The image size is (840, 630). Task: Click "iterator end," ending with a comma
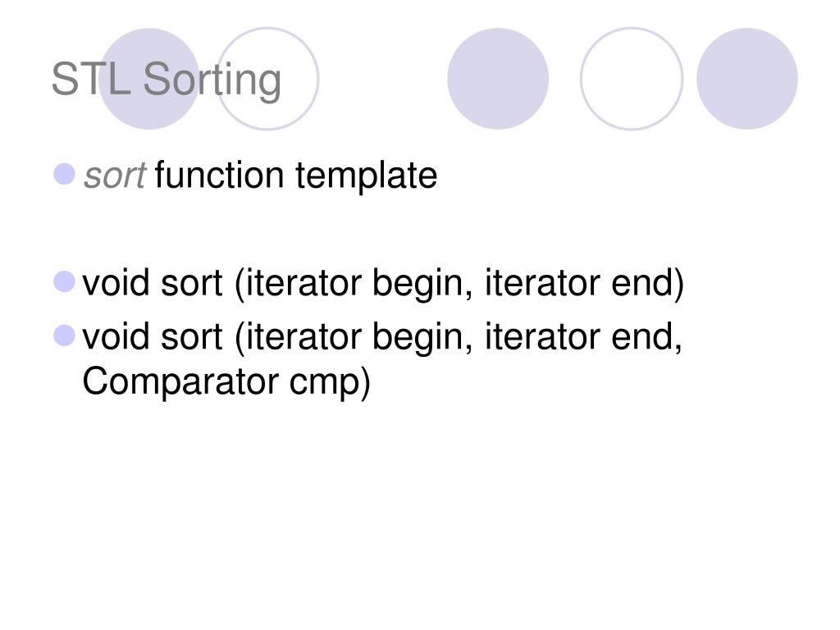pyautogui.click(x=583, y=337)
